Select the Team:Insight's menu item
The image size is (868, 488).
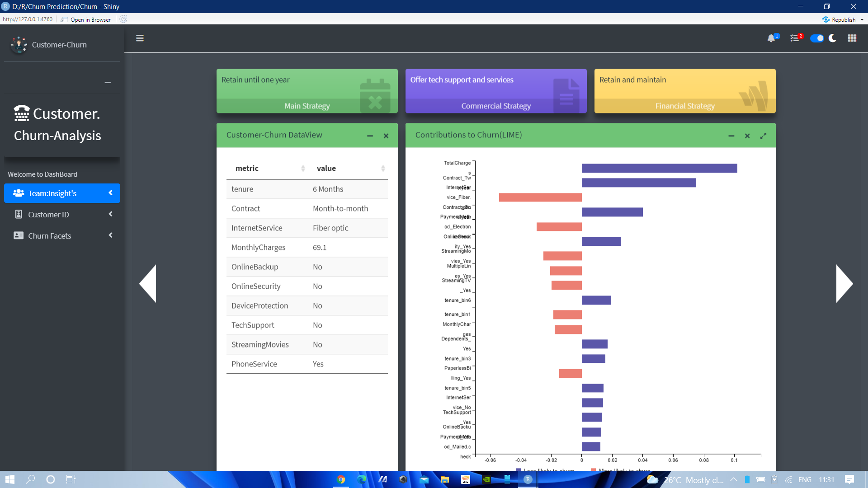[62, 193]
